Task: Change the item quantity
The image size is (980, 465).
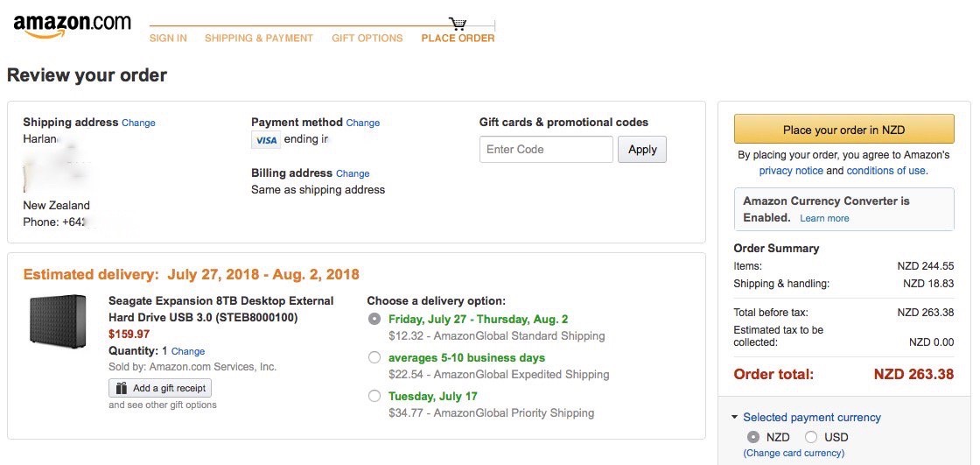Action: [188, 351]
